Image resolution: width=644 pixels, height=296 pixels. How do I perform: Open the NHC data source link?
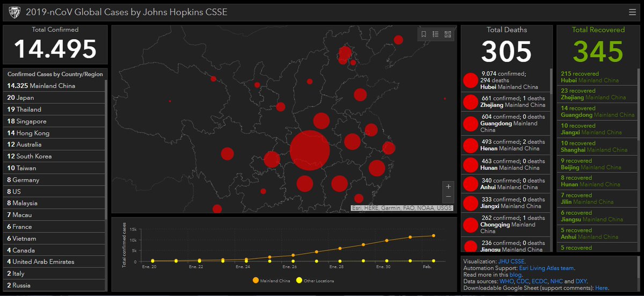click(557, 281)
